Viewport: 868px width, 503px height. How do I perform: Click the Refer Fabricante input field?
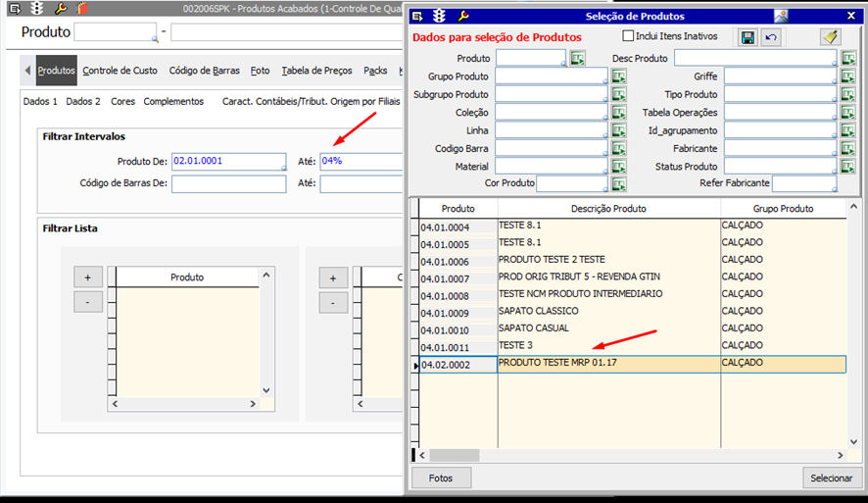tap(805, 183)
